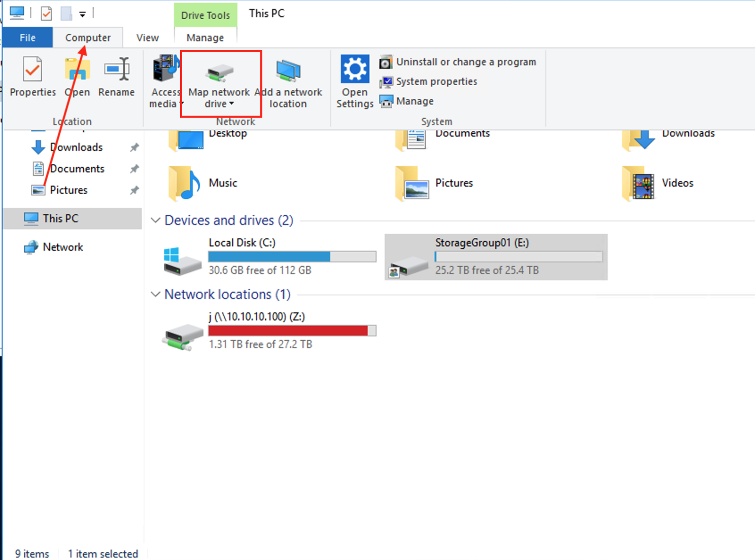Click red Z: drive usage bar
The width and height of the screenshot is (755, 560).
(292, 331)
